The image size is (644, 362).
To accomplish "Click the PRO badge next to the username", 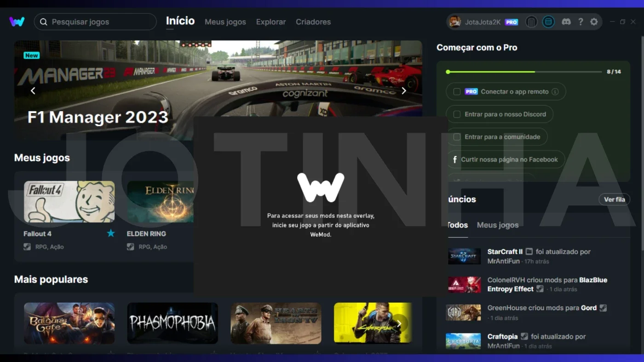I will click(x=512, y=22).
